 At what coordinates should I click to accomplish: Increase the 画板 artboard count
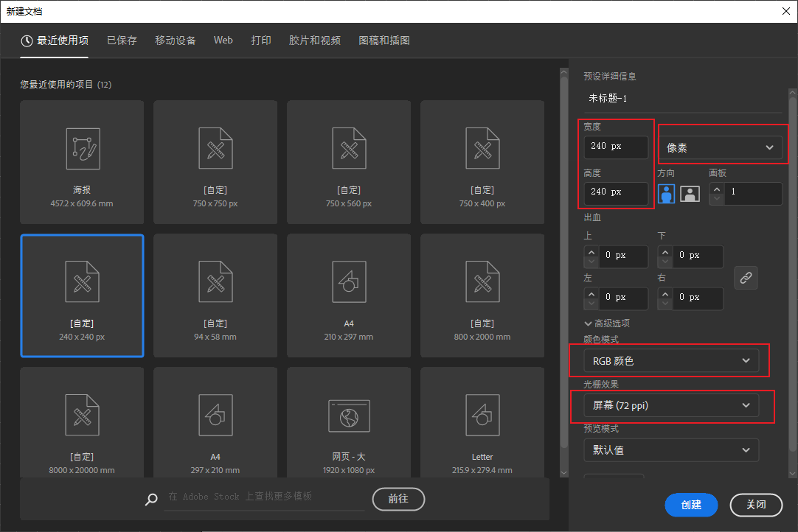coord(717,189)
